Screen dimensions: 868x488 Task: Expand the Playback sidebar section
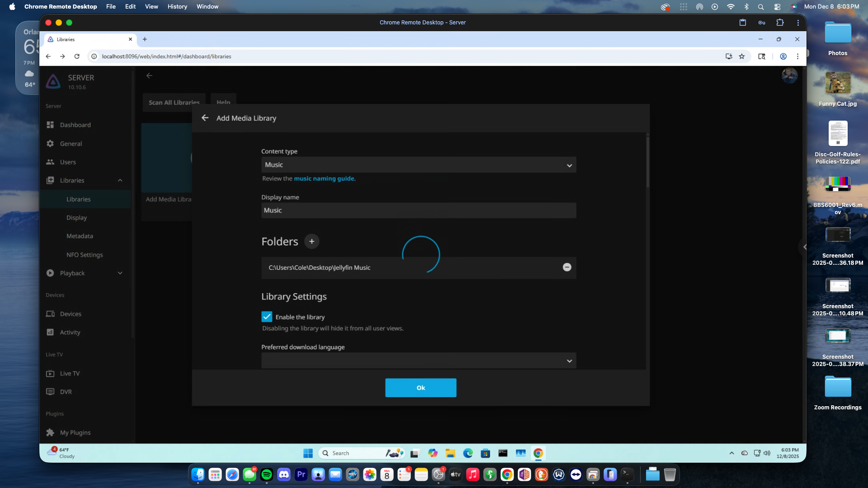click(120, 273)
